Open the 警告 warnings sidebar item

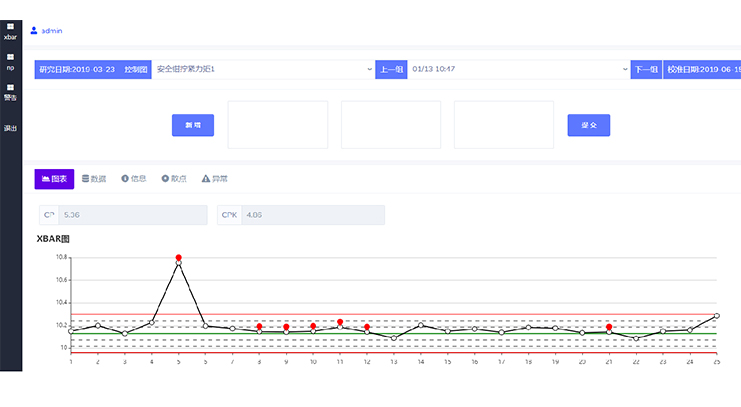pyautogui.click(x=10, y=93)
